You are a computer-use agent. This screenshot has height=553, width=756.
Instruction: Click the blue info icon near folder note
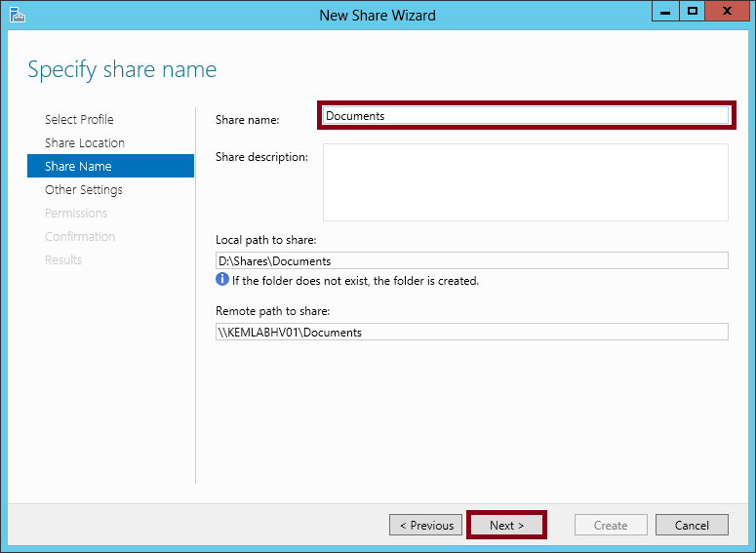(222, 279)
